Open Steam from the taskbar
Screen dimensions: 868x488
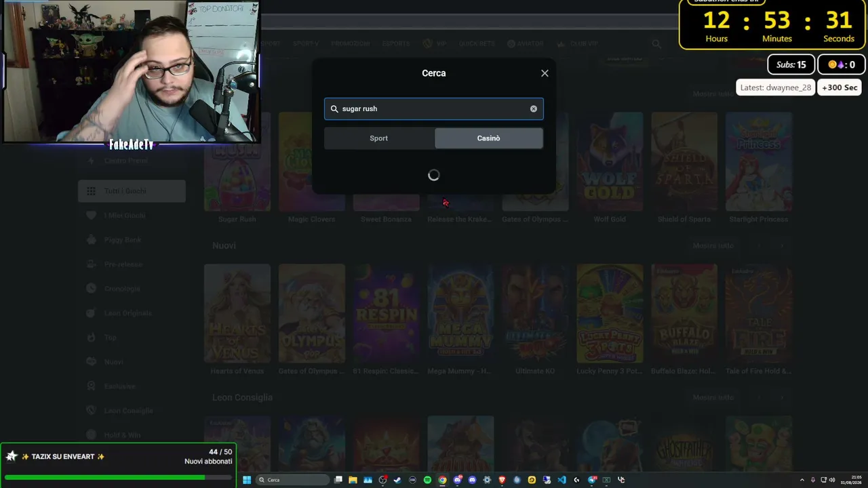[x=397, y=480]
